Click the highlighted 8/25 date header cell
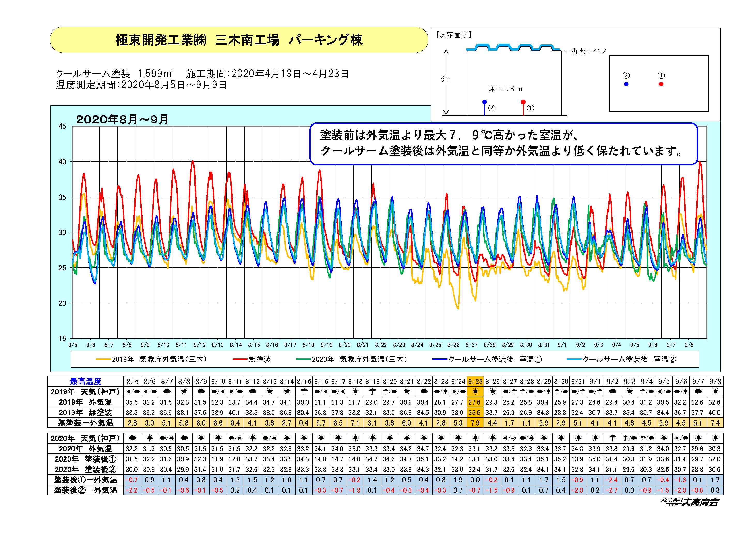756x535 pixels. [x=475, y=382]
